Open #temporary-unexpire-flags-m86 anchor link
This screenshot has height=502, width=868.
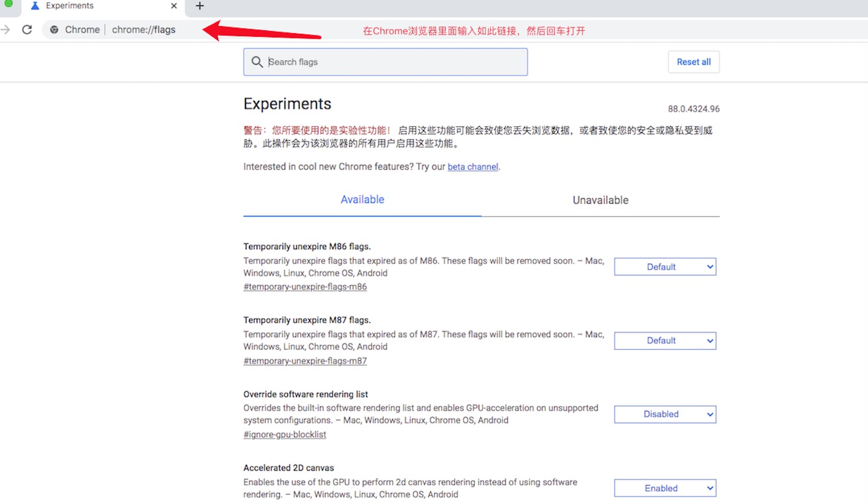(x=305, y=287)
